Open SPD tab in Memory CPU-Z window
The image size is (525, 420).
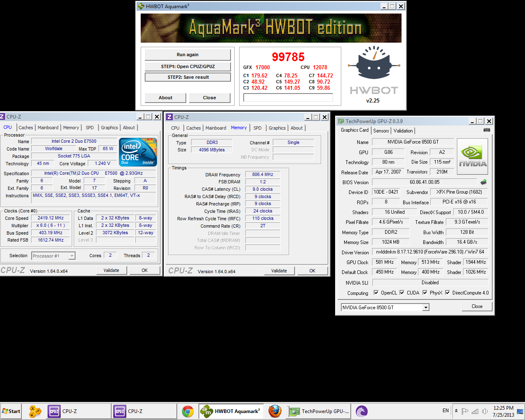click(x=258, y=128)
